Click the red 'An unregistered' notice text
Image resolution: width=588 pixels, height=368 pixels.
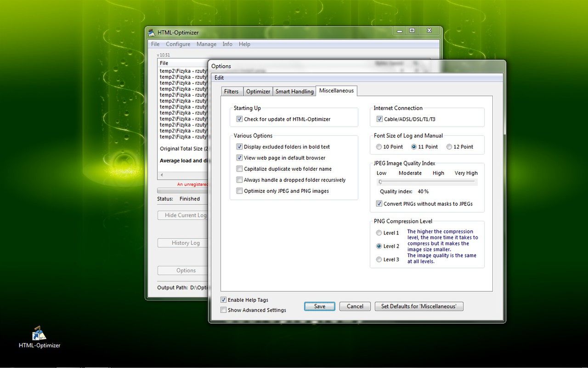192,184
